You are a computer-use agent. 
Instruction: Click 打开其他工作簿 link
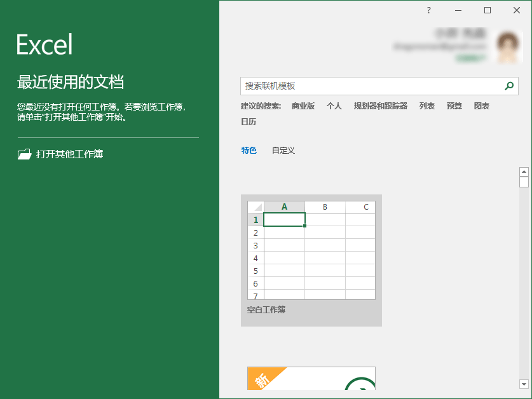[x=69, y=154]
